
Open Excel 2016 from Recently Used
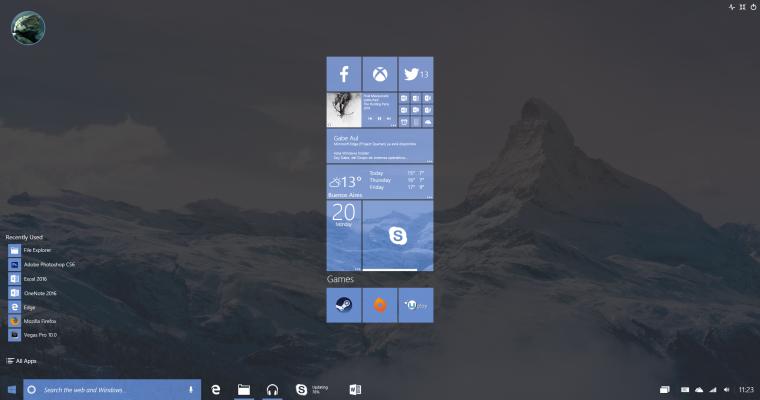28,279
